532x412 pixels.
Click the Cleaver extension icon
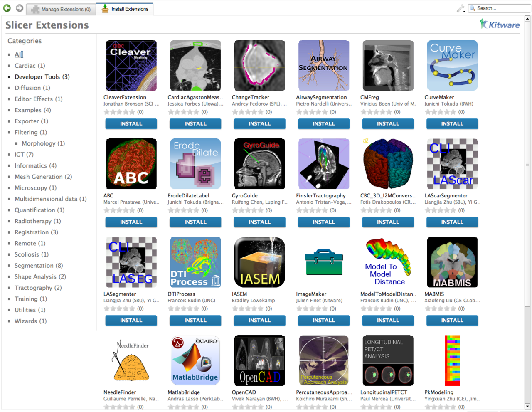131,65
